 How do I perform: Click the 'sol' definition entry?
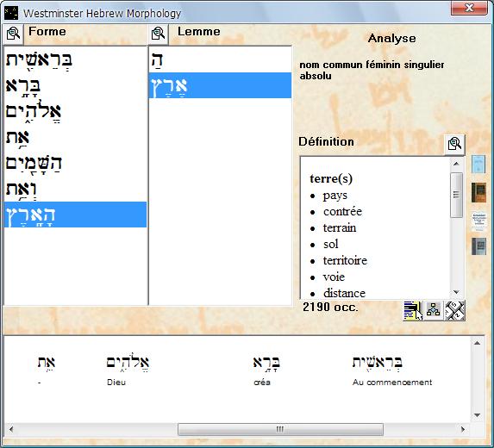(330, 245)
